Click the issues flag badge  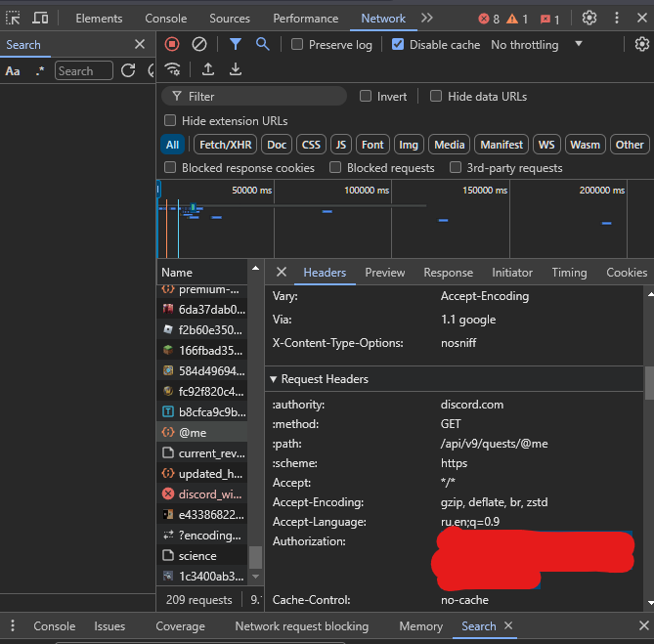point(549,19)
